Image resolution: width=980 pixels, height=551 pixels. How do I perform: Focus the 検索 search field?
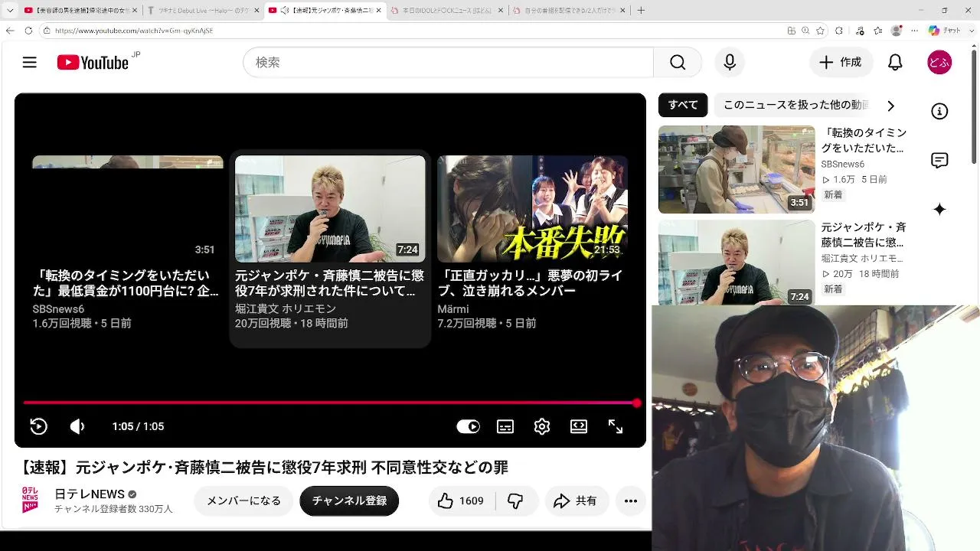(448, 63)
